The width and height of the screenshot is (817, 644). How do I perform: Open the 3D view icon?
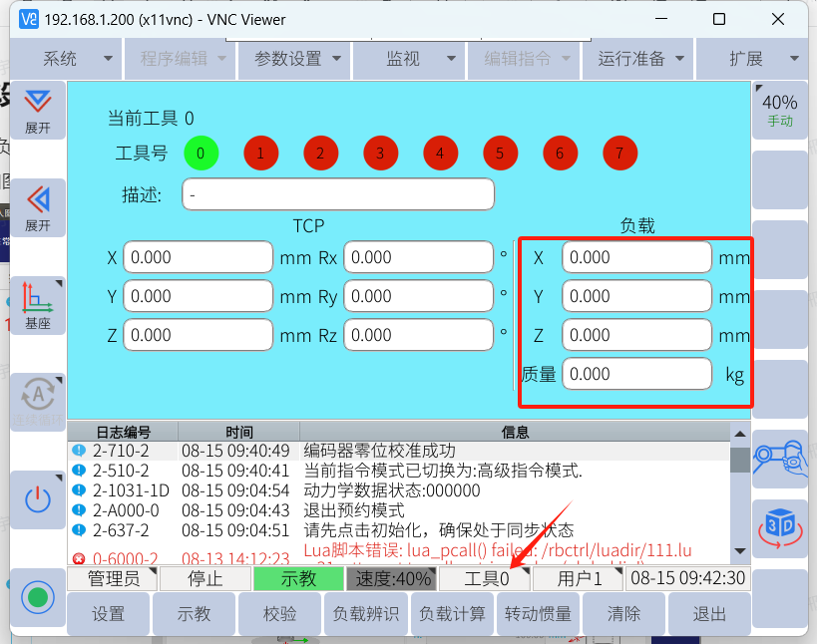[779, 527]
